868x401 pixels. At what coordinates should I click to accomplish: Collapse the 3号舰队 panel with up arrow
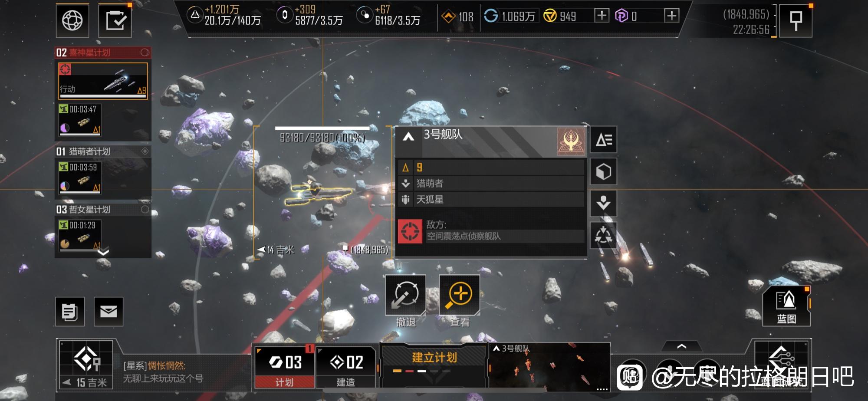[408, 137]
